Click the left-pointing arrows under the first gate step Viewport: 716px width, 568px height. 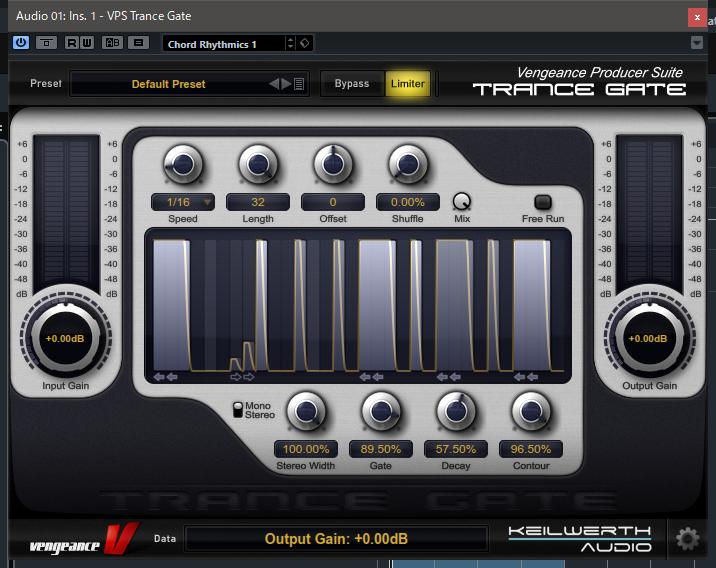[x=165, y=377]
